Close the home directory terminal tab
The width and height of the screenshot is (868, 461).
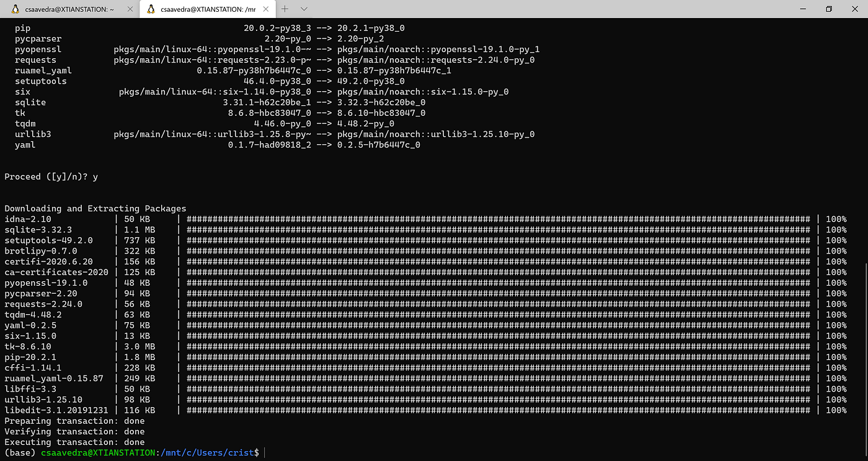(x=130, y=9)
